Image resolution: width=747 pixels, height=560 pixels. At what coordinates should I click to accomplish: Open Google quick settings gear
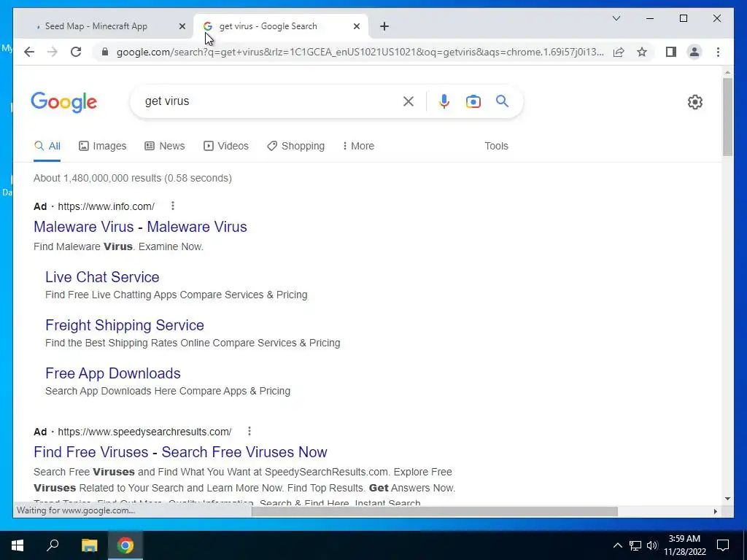pos(695,102)
